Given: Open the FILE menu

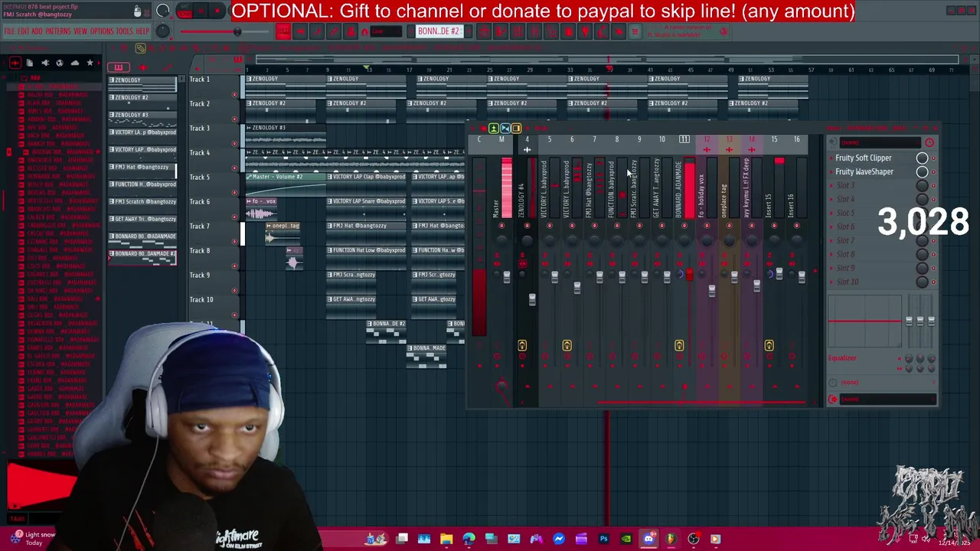Looking at the screenshot, I should click(x=9, y=31).
